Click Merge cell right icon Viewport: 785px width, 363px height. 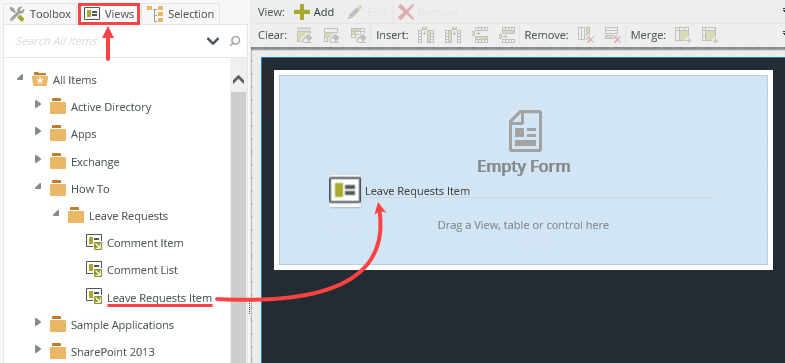click(x=683, y=35)
